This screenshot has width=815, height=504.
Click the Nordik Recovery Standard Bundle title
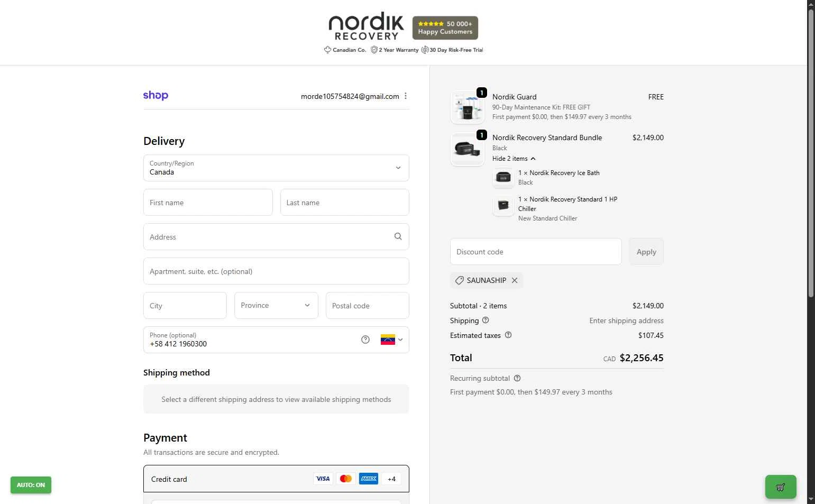pyautogui.click(x=547, y=138)
